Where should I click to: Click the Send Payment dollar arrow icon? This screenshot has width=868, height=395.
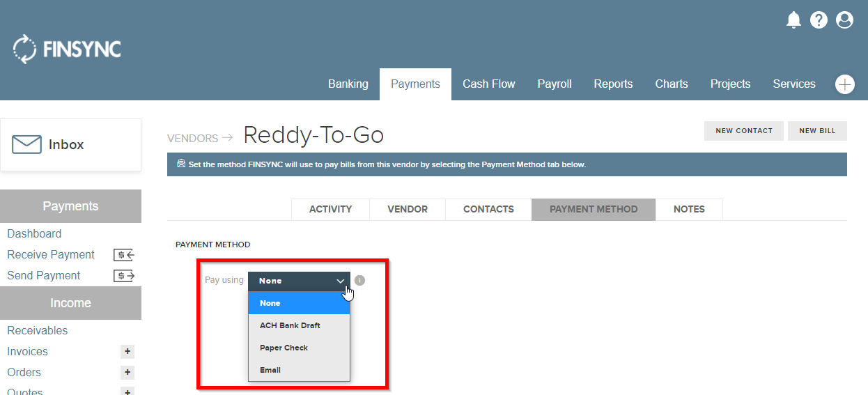point(124,276)
